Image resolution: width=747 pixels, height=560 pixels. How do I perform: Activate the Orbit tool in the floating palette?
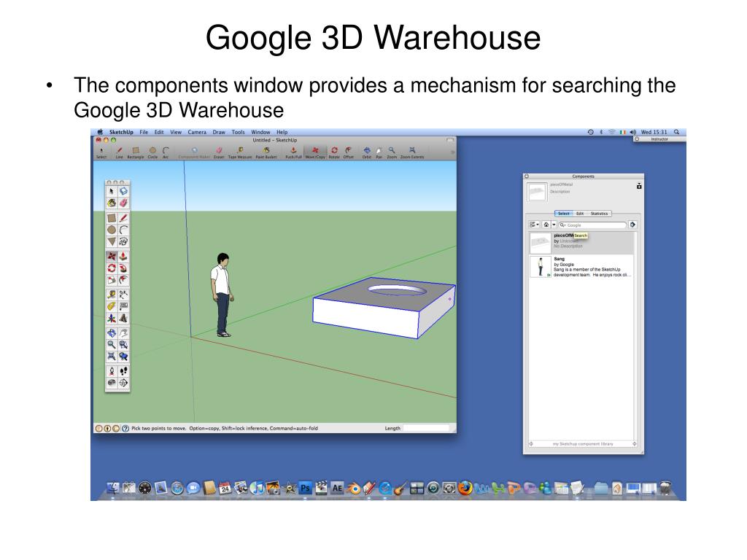112,333
